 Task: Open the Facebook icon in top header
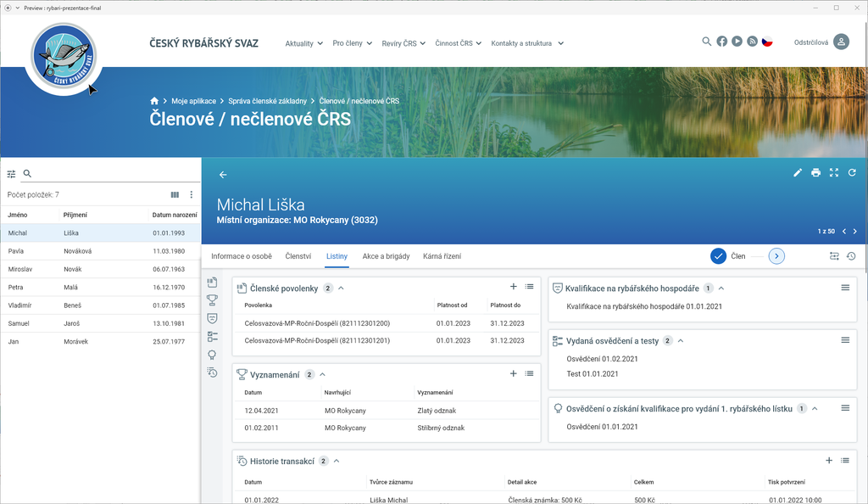(722, 42)
